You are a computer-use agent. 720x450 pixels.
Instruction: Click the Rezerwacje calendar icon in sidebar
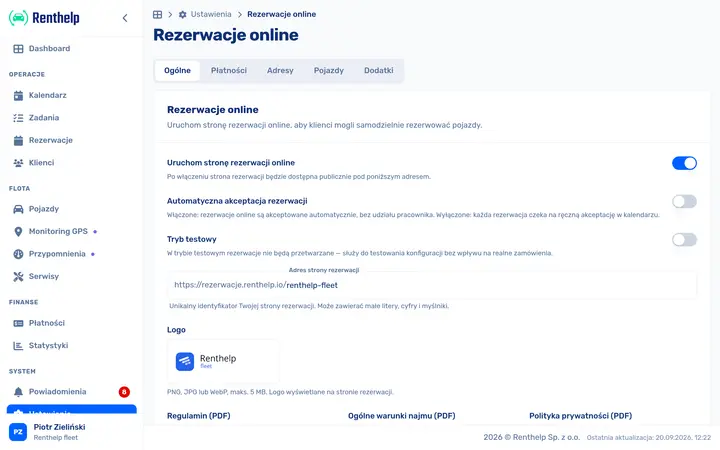18,141
